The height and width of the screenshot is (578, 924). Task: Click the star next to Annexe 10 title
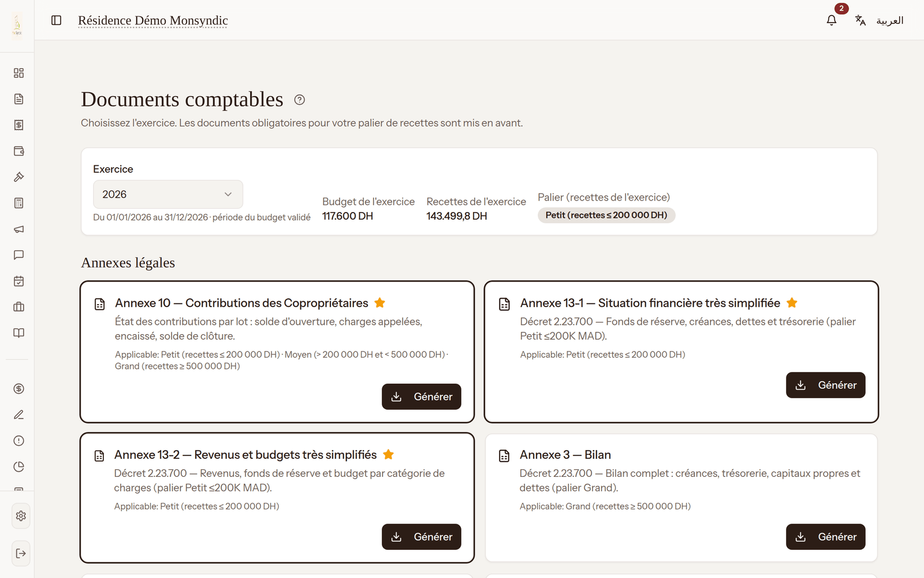(x=379, y=302)
